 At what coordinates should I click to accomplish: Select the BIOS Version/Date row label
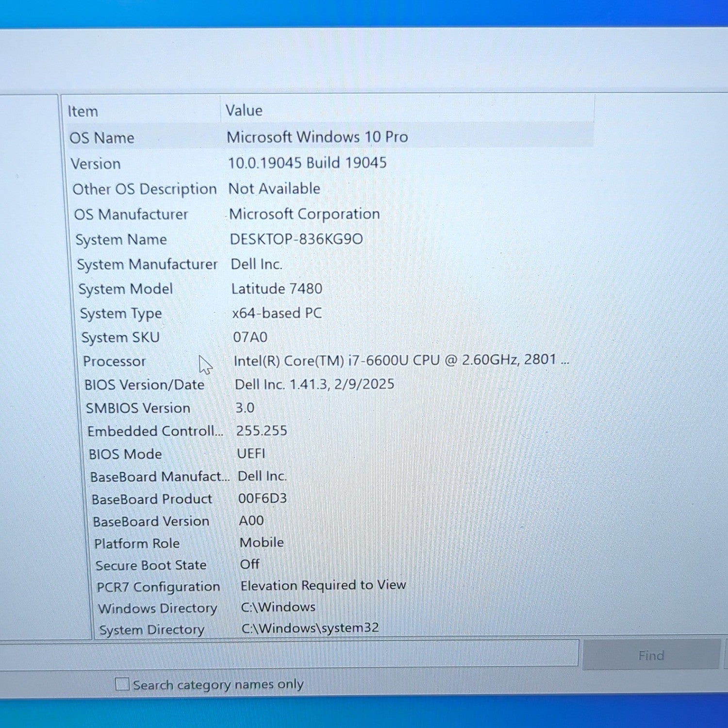[145, 385]
